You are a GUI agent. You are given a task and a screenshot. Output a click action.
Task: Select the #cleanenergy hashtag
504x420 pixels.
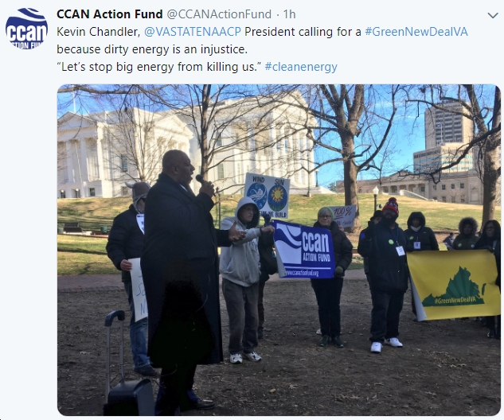pyautogui.click(x=301, y=67)
